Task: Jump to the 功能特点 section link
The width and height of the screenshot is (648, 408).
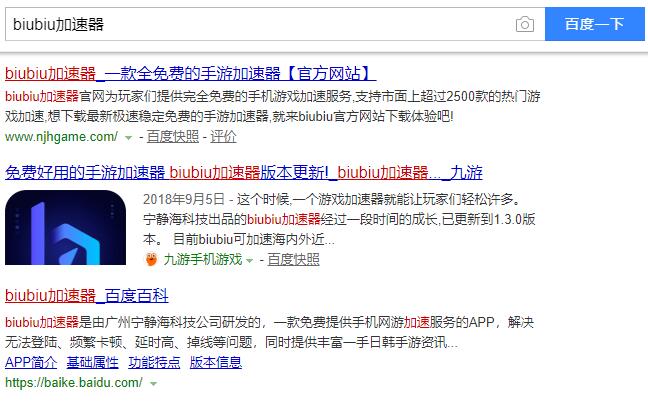Action: tap(154, 363)
